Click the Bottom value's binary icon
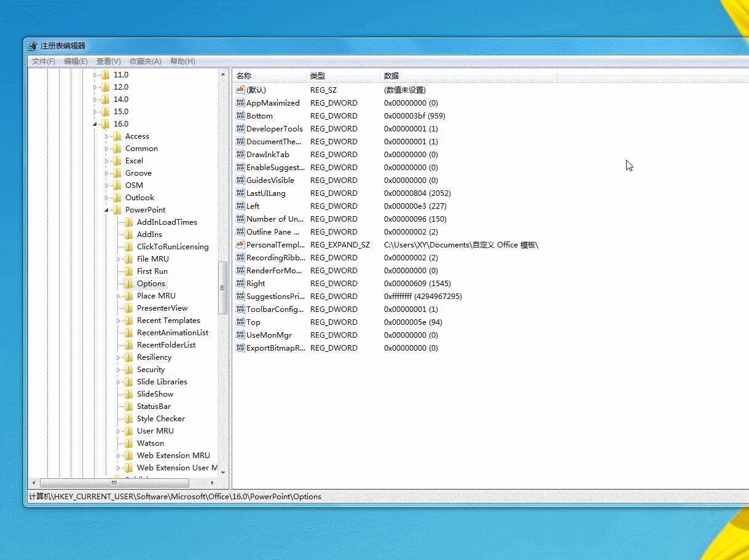This screenshot has height=560, width=749. coord(240,115)
